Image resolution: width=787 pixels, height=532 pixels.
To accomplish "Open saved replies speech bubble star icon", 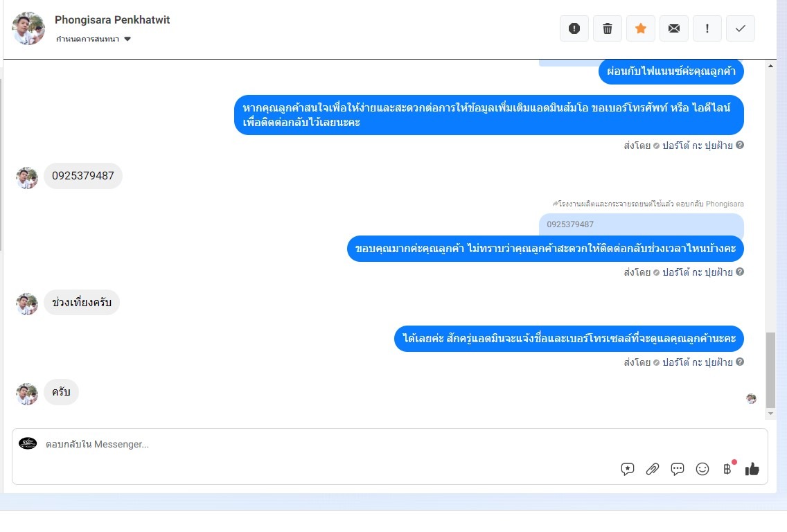I will (628, 469).
